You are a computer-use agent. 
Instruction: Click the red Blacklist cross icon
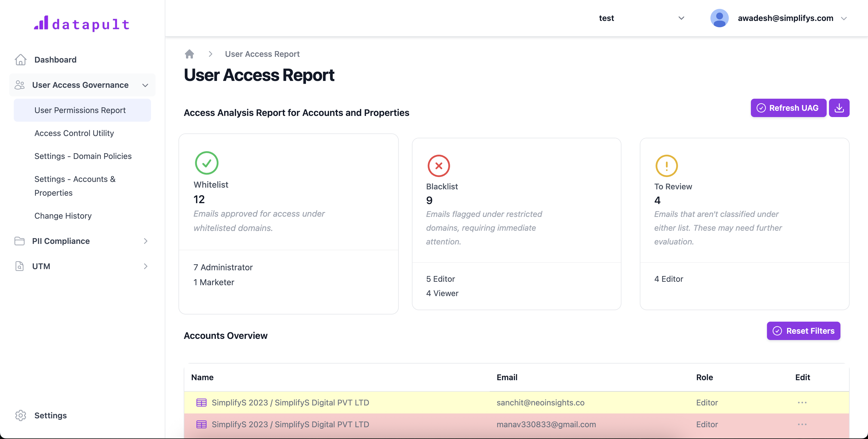(438, 166)
